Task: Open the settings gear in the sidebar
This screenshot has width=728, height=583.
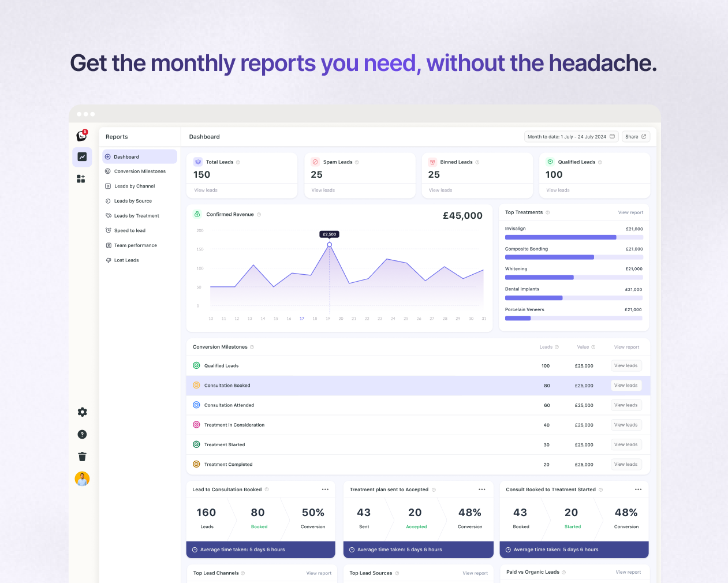Action: (x=82, y=412)
